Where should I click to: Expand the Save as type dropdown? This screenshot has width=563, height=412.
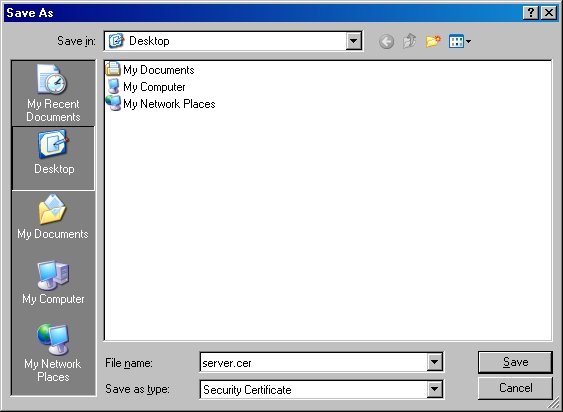[x=434, y=389]
